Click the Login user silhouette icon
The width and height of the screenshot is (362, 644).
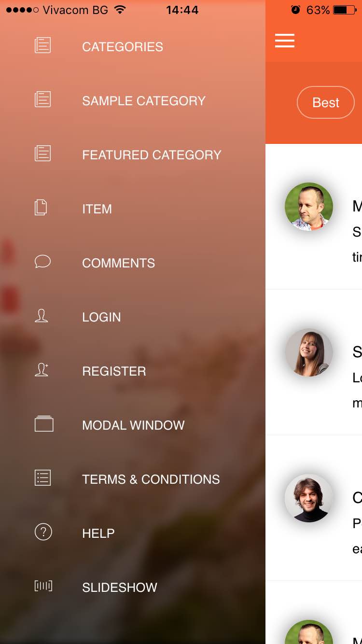(42, 316)
